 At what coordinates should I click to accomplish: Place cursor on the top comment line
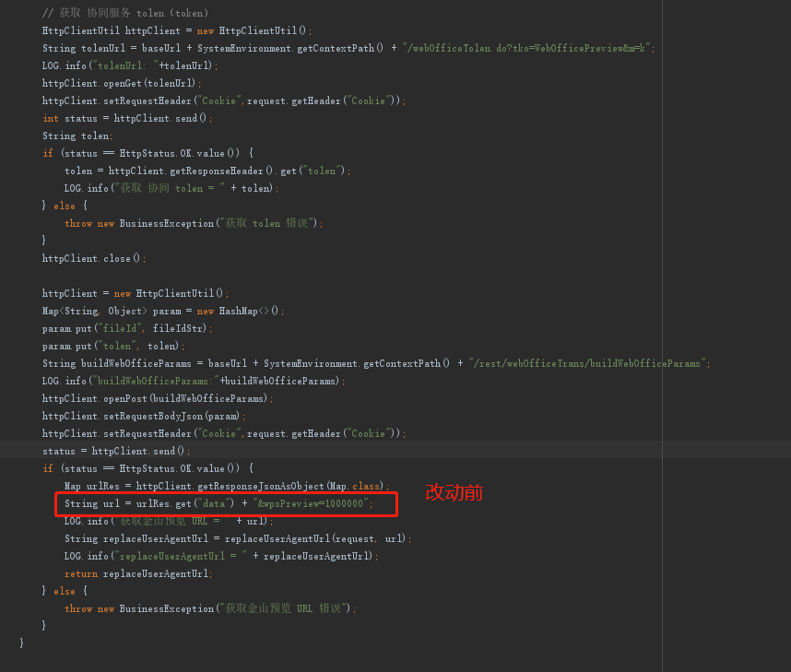tap(124, 13)
